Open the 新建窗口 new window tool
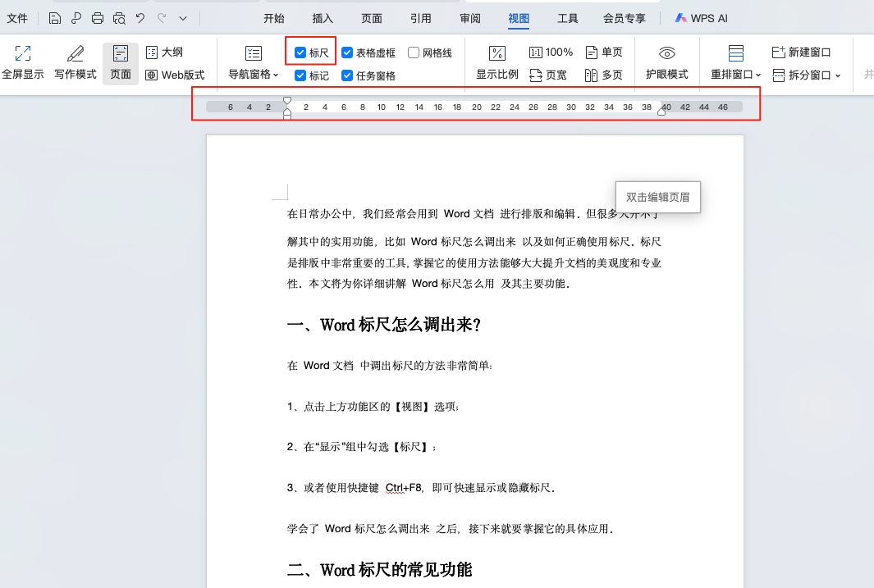 click(x=801, y=51)
